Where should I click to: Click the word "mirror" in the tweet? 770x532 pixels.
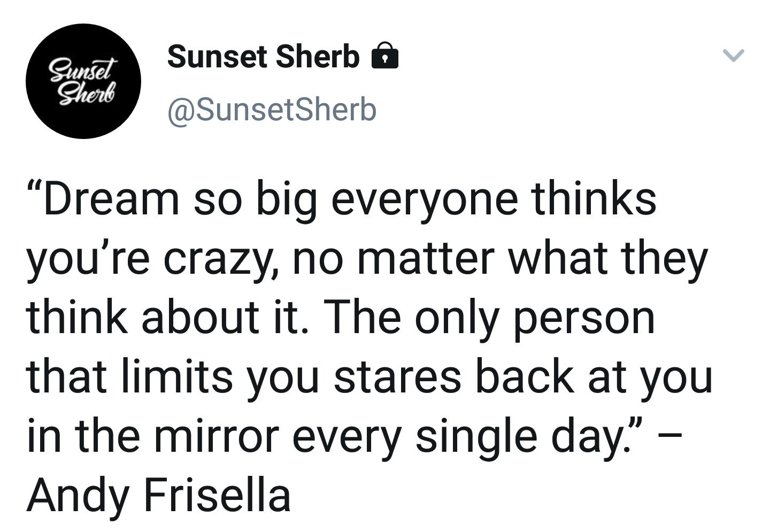pos(217,436)
